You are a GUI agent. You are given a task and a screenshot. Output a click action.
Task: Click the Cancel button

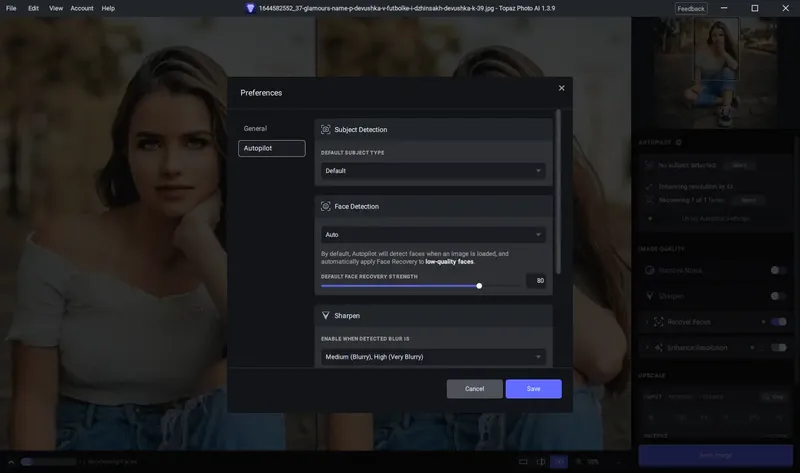[474, 389]
